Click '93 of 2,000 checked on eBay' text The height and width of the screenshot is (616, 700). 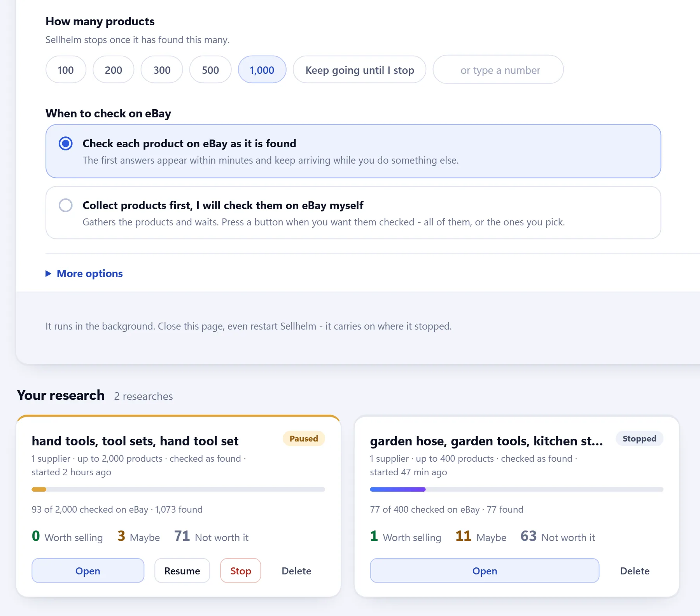pos(90,510)
